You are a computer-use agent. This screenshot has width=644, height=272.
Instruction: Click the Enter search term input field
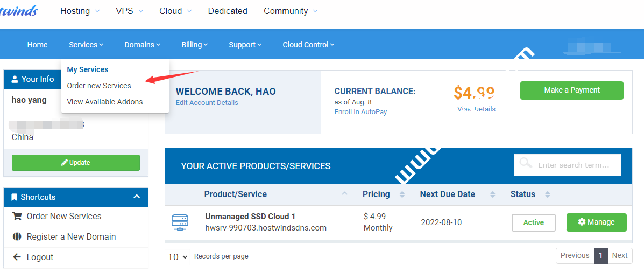tap(576, 165)
